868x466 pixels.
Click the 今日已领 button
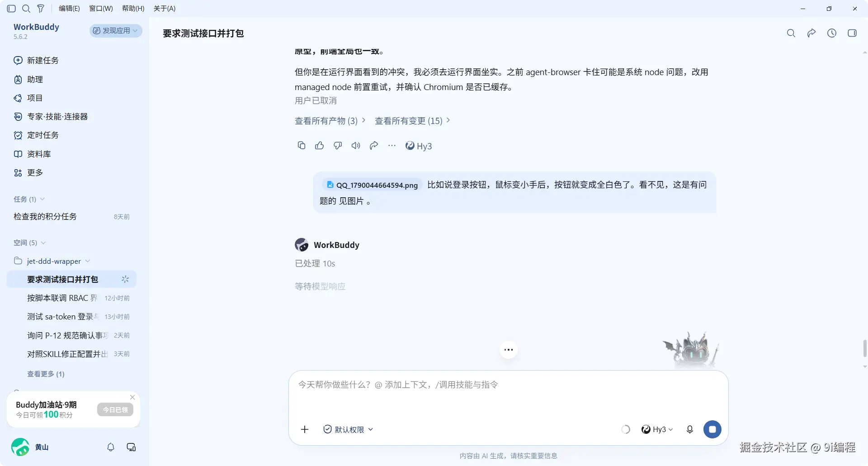coord(115,410)
